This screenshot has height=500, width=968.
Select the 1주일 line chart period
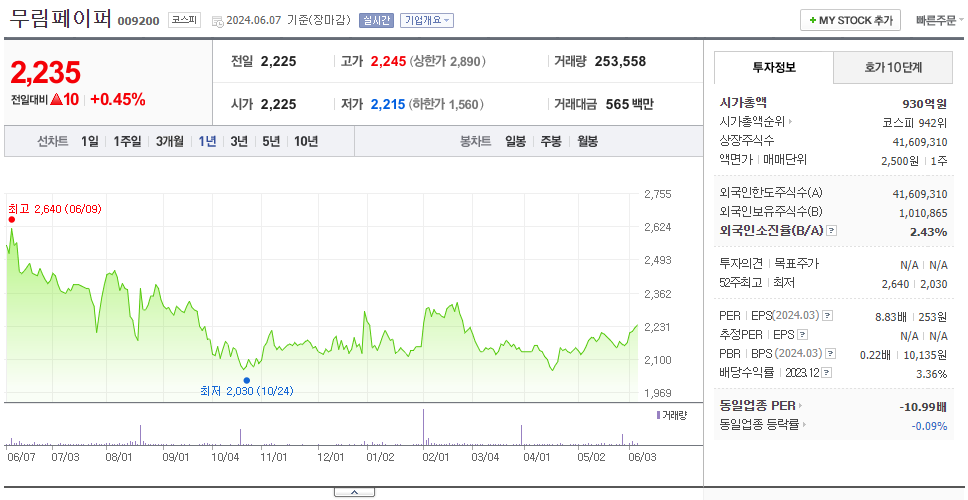127,141
